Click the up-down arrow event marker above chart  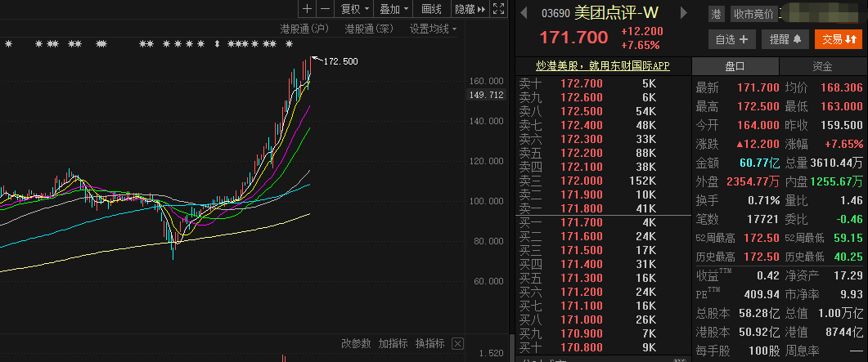217,43
